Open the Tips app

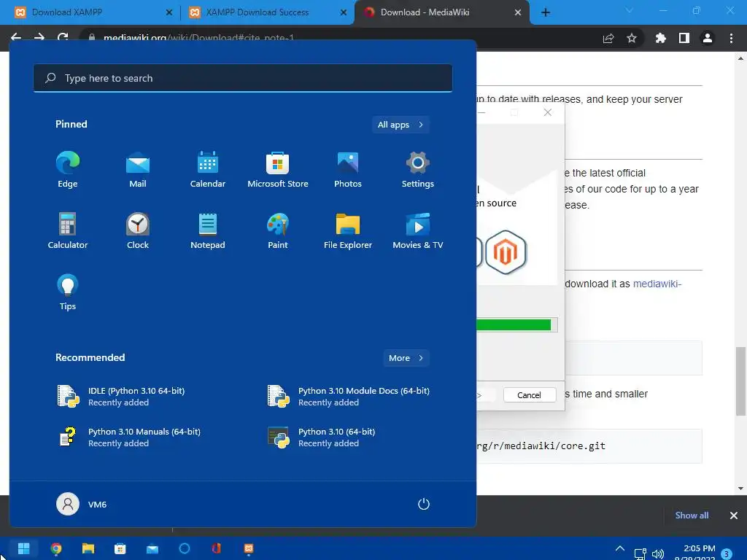(68, 292)
